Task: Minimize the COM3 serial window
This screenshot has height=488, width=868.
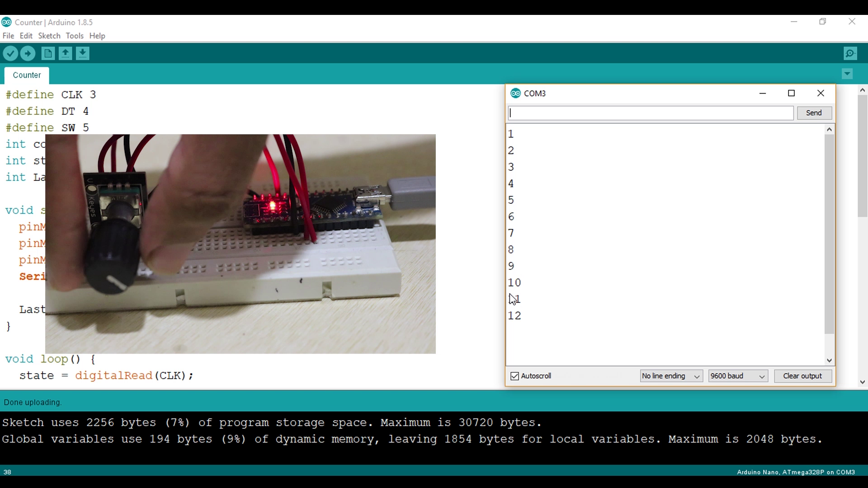Action: tap(763, 93)
